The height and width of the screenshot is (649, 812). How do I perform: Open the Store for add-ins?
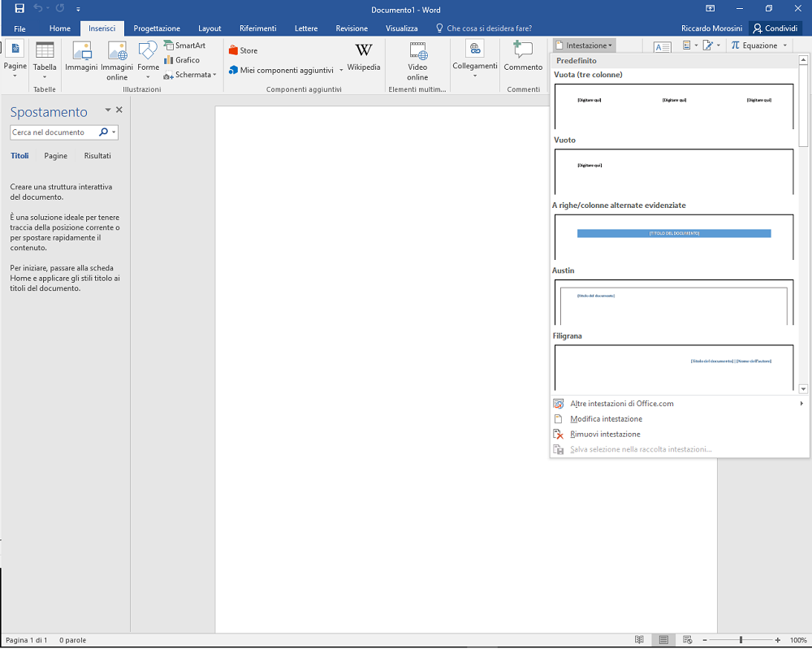click(x=243, y=50)
